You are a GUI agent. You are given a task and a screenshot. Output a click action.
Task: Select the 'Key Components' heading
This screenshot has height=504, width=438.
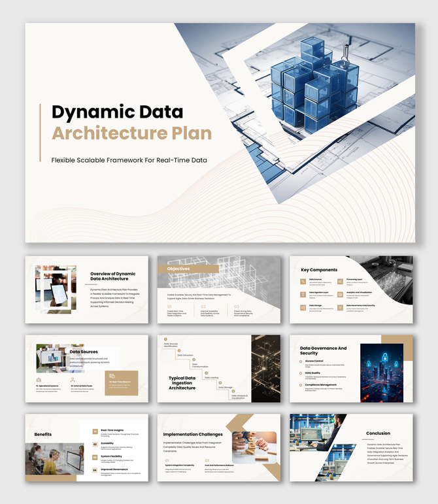point(319,270)
